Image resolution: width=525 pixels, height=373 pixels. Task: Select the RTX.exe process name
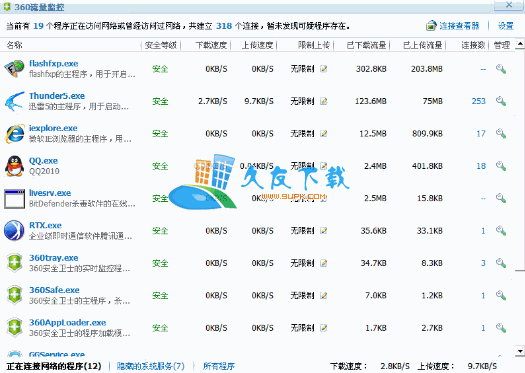(x=45, y=225)
